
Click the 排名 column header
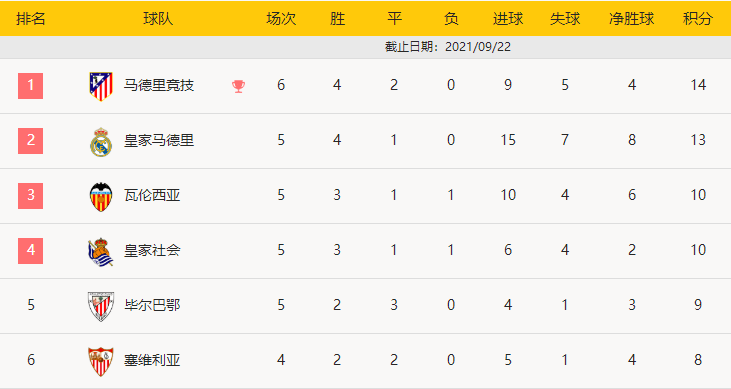click(x=31, y=19)
